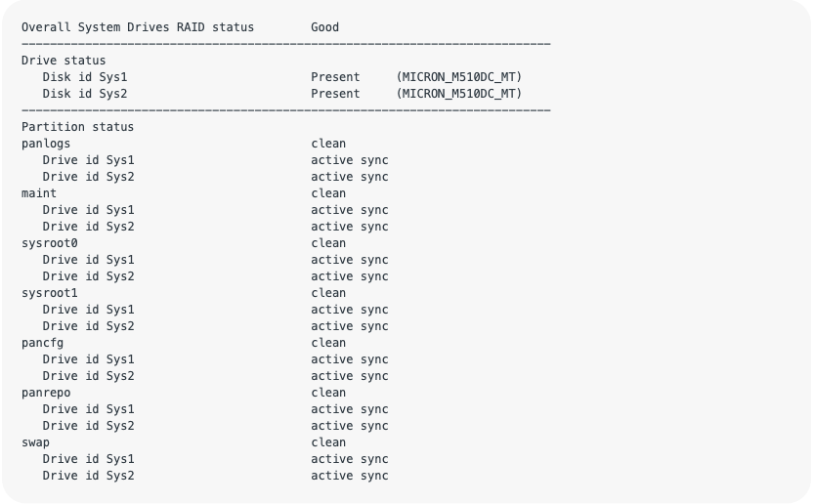The height and width of the screenshot is (504, 814).
Task: Click the 'swap' partition name
Action: coord(35,442)
